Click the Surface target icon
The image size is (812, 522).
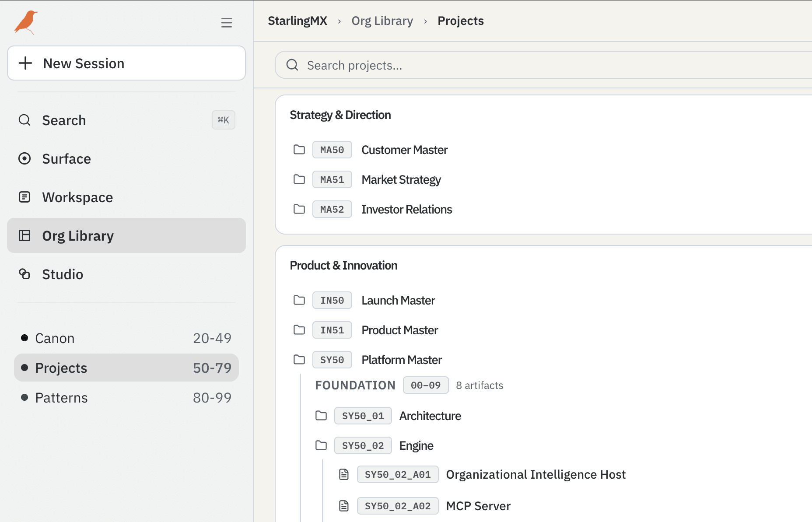24,158
